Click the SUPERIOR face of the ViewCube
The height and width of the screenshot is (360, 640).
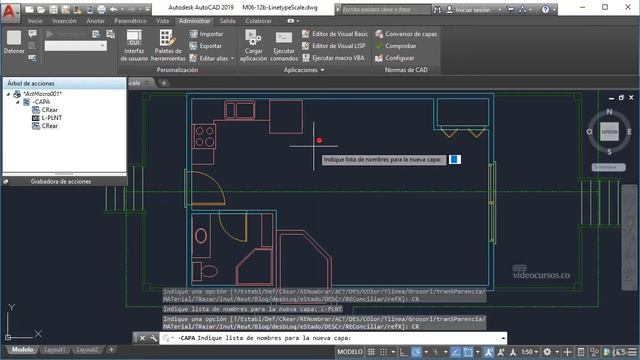pyautogui.click(x=609, y=132)
